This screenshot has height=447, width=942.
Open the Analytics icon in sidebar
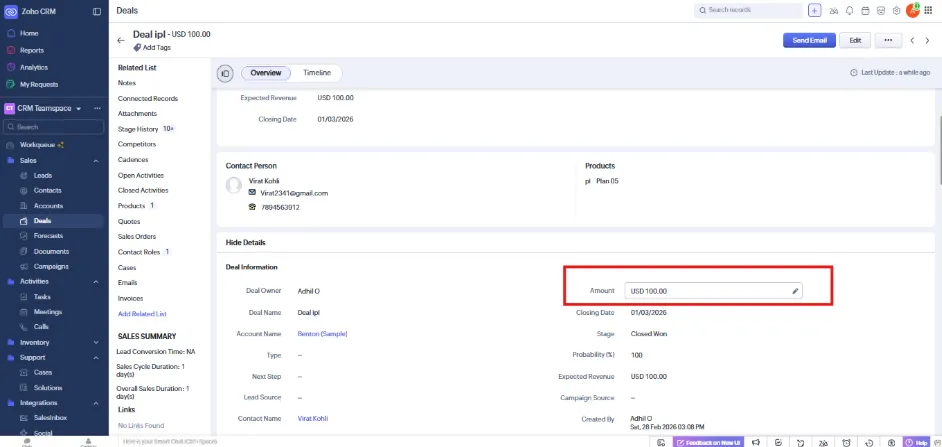click(11, 67)
